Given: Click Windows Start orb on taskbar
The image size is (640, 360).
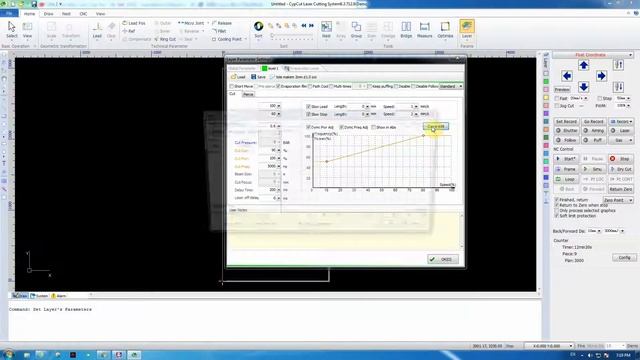Looking at the screenshot, I should (x=8, y=355).
